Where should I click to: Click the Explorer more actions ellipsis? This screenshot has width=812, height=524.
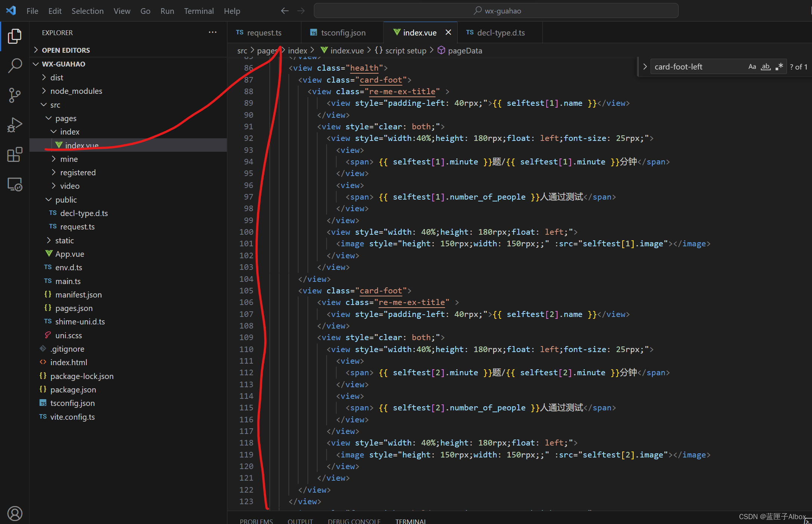[x=213, y=33]
